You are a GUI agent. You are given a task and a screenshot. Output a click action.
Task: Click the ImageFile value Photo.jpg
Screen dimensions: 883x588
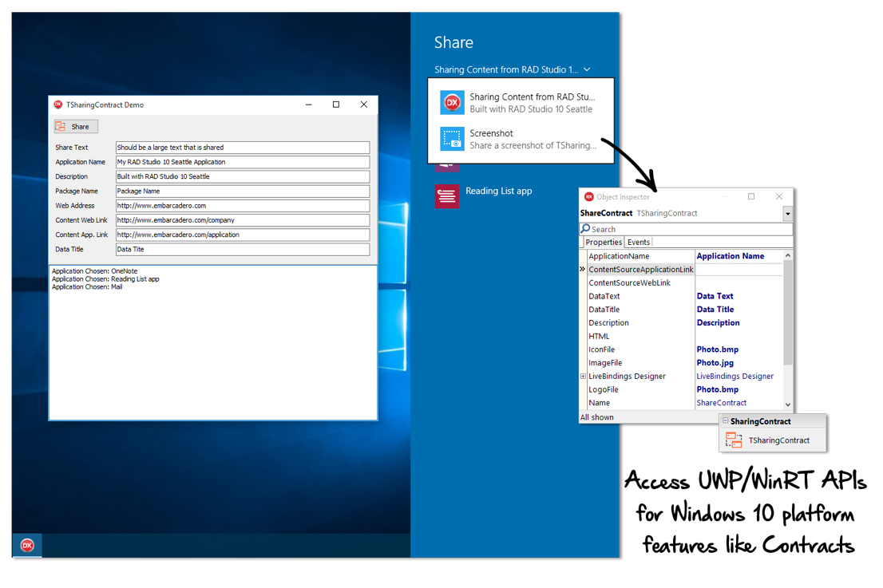(x=715, y=363)
